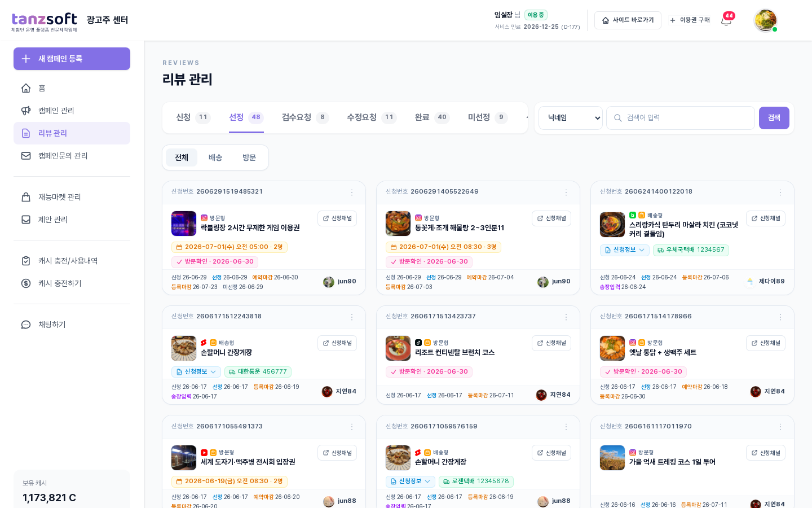
Task: Click 로젠택배 12345678 tracking badge
Action: click(476, 481)
